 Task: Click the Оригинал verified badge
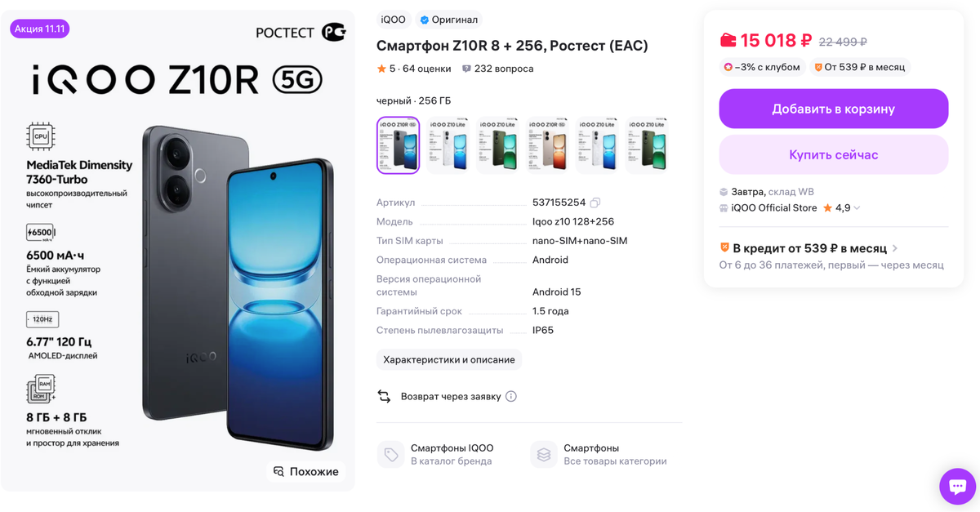coord(449,20)
